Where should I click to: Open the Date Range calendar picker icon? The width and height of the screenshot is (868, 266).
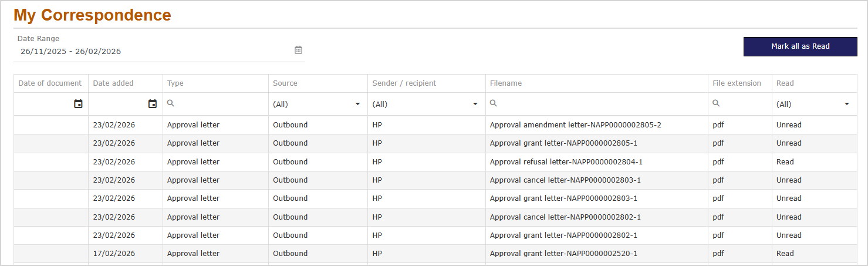coord(298,50)
